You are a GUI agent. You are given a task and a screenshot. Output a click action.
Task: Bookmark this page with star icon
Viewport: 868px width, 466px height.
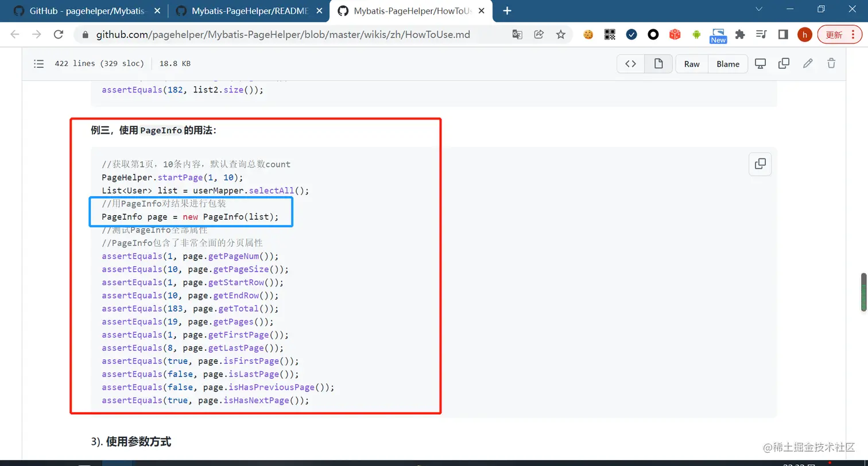(x=561, y=34)
